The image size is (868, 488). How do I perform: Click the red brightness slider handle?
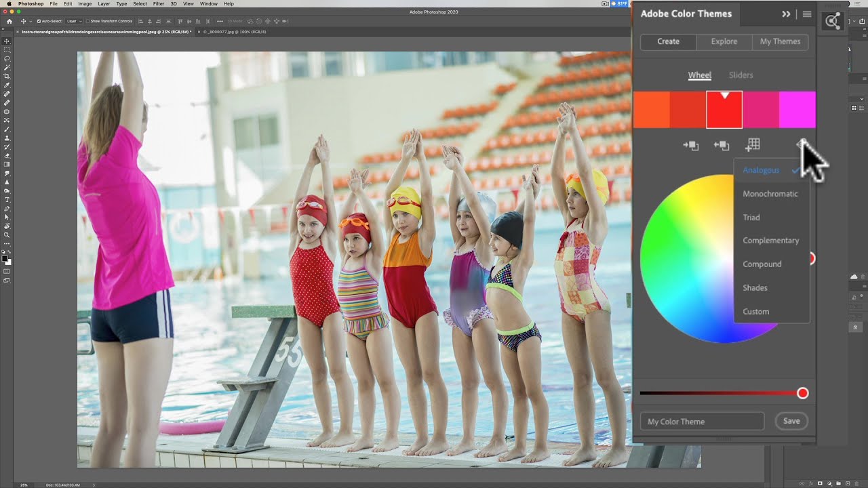pos(803,393)
